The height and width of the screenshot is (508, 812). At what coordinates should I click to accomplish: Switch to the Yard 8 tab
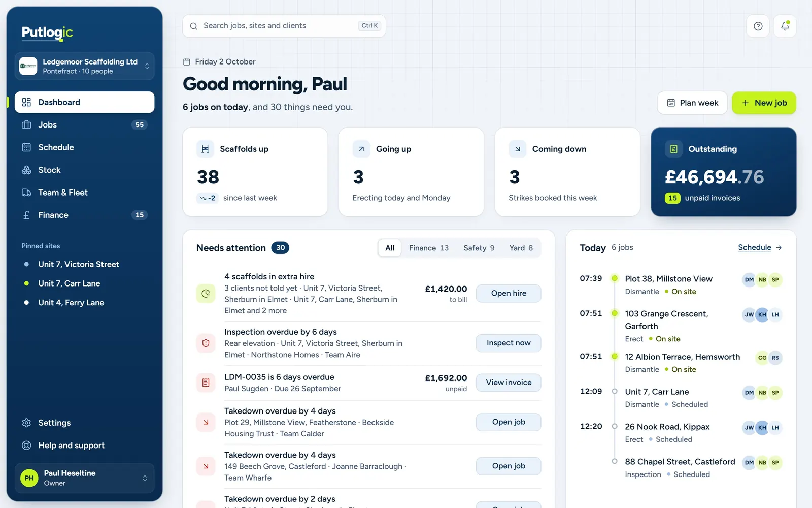[521, 248]
